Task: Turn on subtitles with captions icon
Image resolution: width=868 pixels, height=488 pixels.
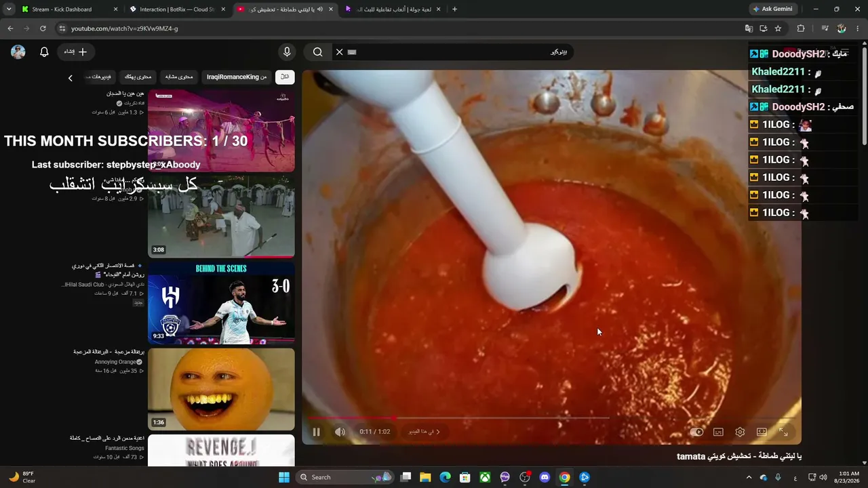Action: (x=718, y=432)
